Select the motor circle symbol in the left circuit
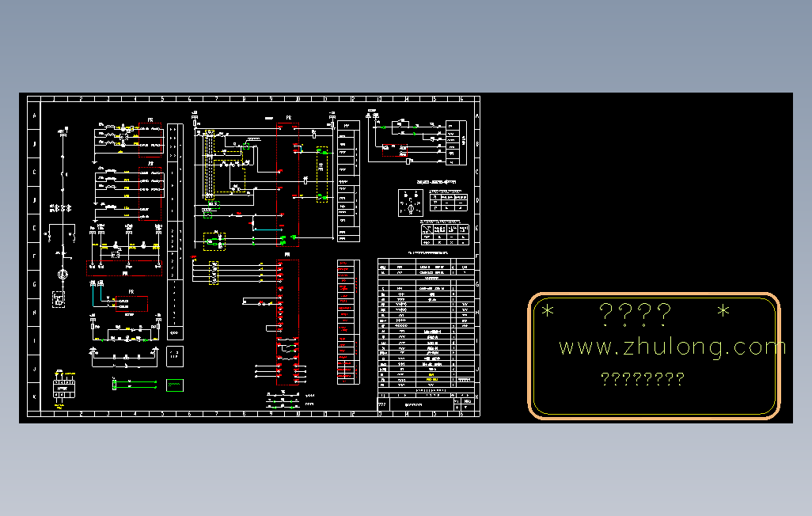812x516 pixels. pos(63,273)
